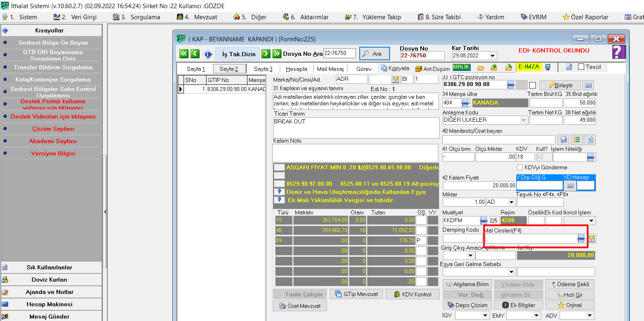Click Ödeme Şekli button
Screen dimensions: 644x321
tap(570, 284)
